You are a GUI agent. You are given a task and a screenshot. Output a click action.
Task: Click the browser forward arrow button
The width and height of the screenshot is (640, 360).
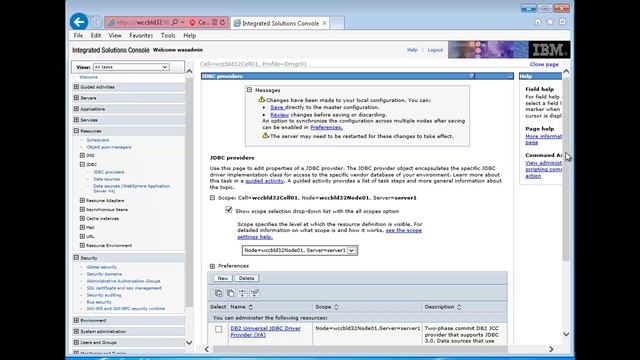[96, 22]
